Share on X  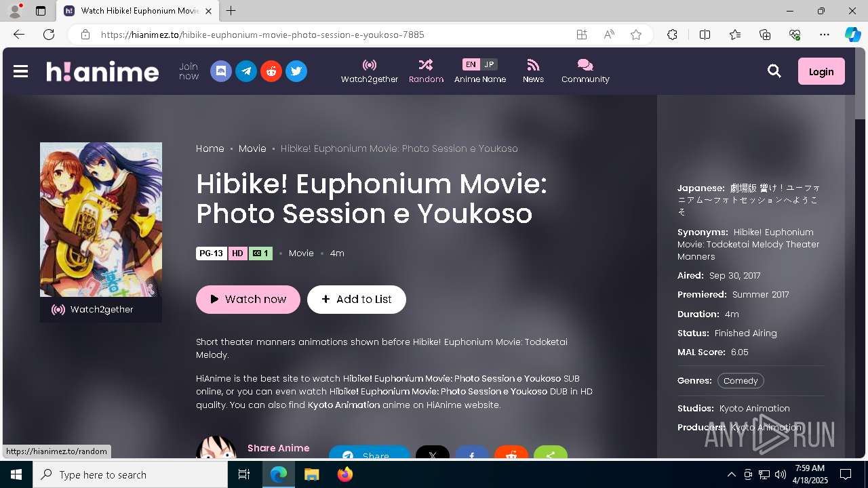[433, 453]
